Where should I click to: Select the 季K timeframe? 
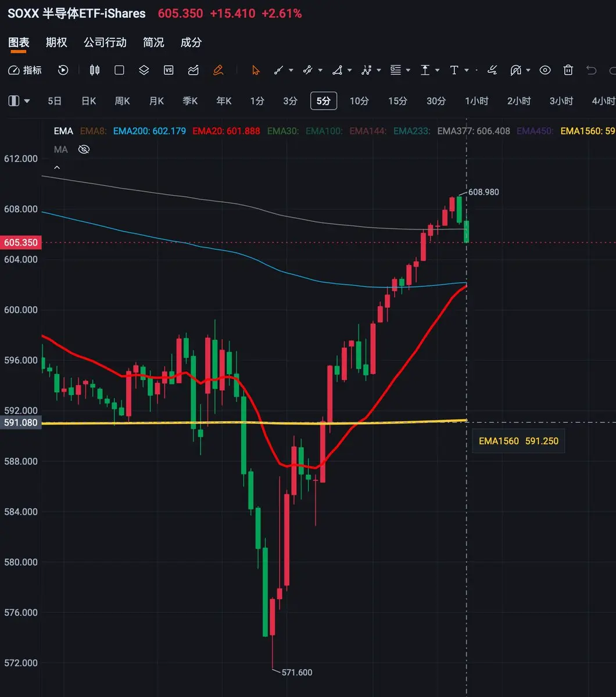pos(190,101)
